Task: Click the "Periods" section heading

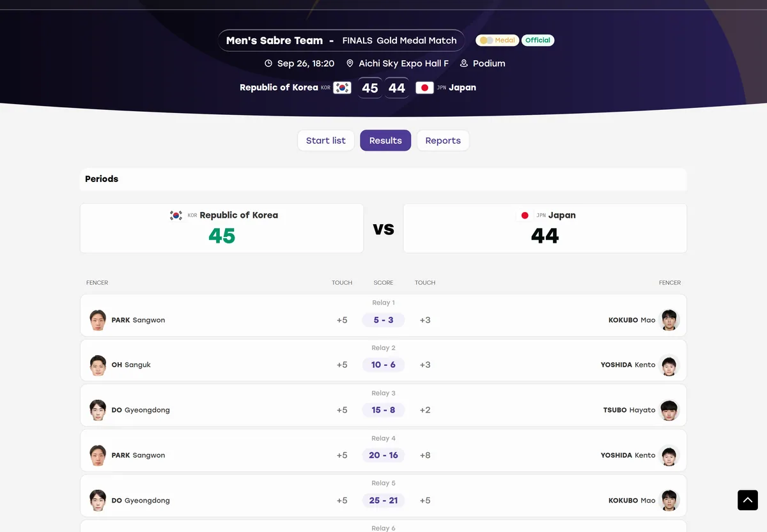Action: pyautogui.click(x=102, y=179)
